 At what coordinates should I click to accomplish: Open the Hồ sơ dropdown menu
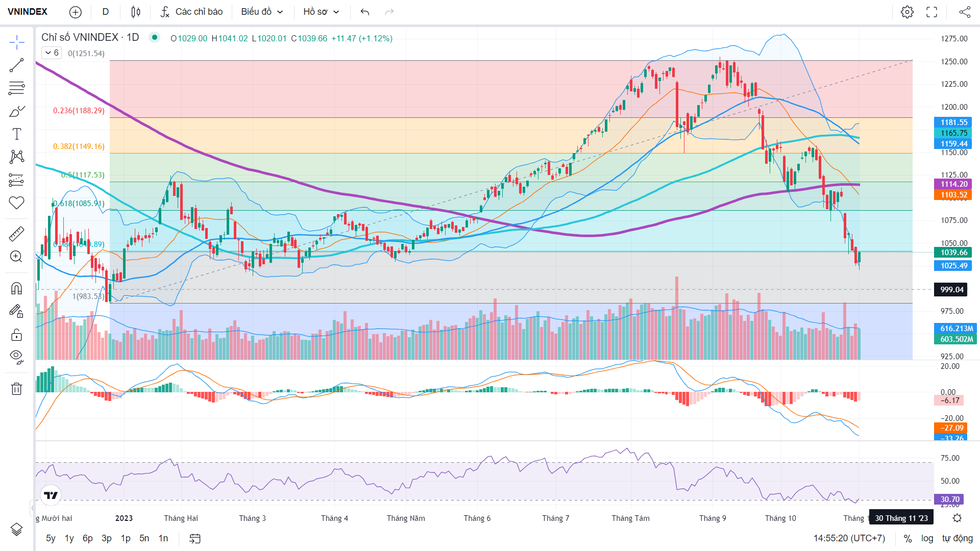(321, 12)
